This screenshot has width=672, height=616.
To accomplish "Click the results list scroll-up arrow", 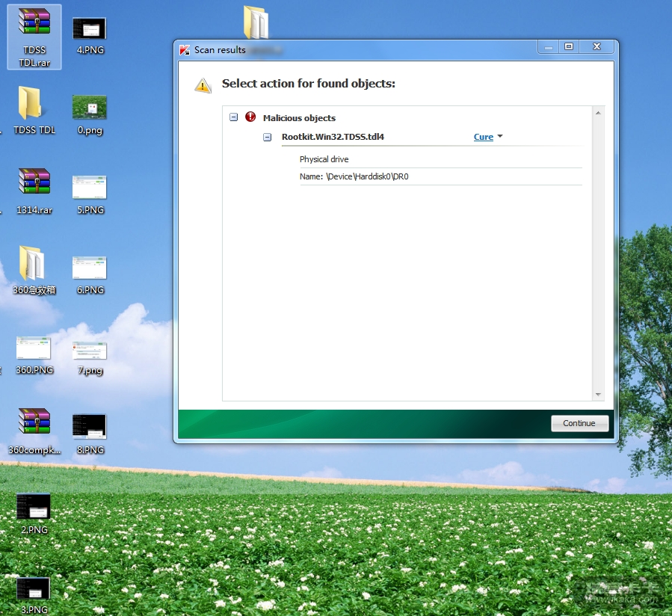I will coord(598,113).
